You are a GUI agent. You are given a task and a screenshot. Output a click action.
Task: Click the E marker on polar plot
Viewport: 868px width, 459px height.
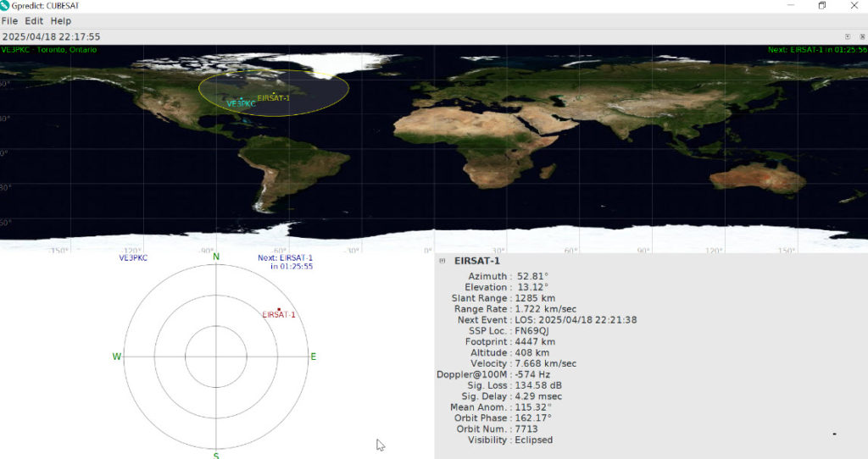(x=313, y=357)
